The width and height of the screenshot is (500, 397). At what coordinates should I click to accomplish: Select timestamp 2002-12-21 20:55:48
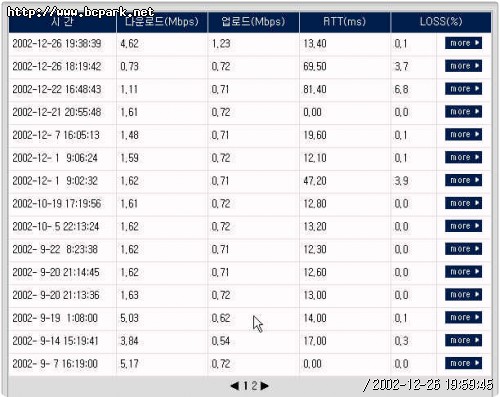pos(57,112)
